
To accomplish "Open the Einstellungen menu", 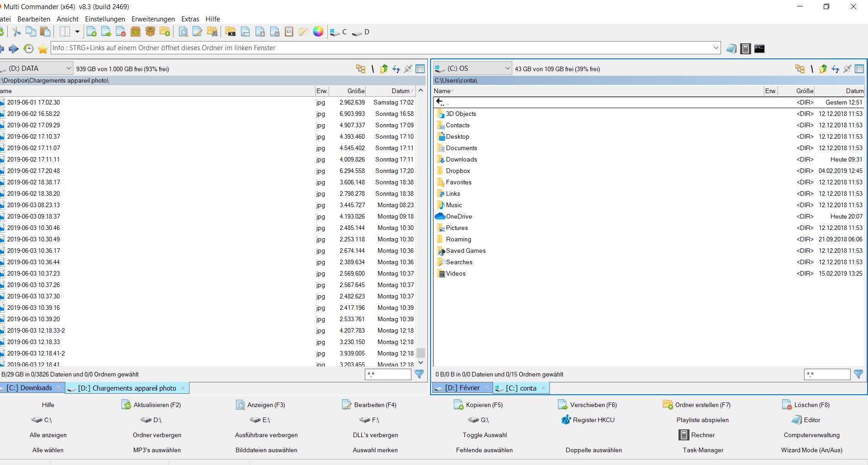I will 105,19.
